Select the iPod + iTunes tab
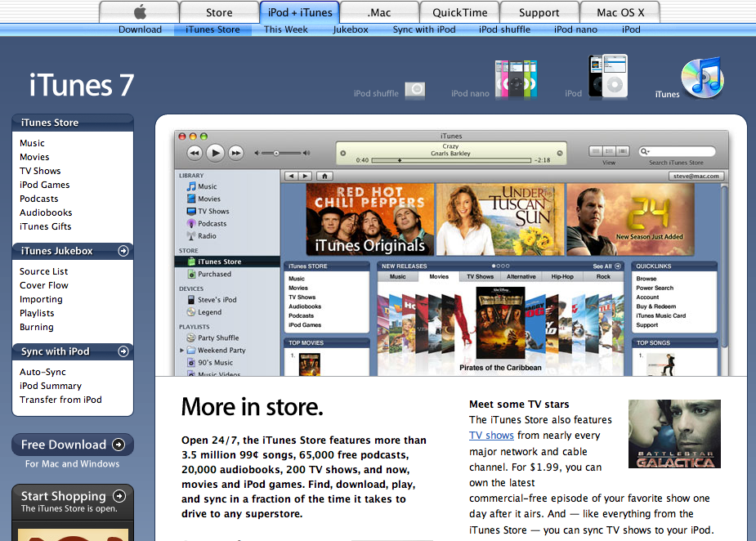The height and width of the screenshot is (541, 756). [x=299, y=12]
